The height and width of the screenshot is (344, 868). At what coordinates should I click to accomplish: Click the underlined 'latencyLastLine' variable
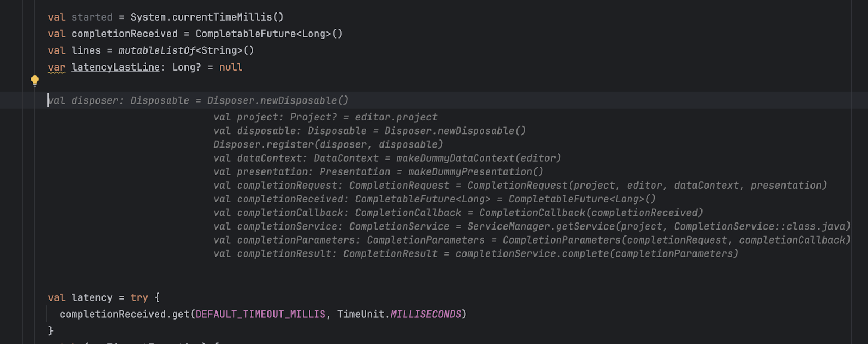(x=116, y=67)
